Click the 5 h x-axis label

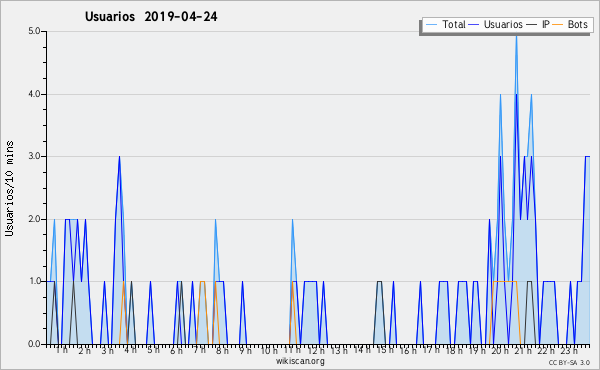[x=153, y=350]
